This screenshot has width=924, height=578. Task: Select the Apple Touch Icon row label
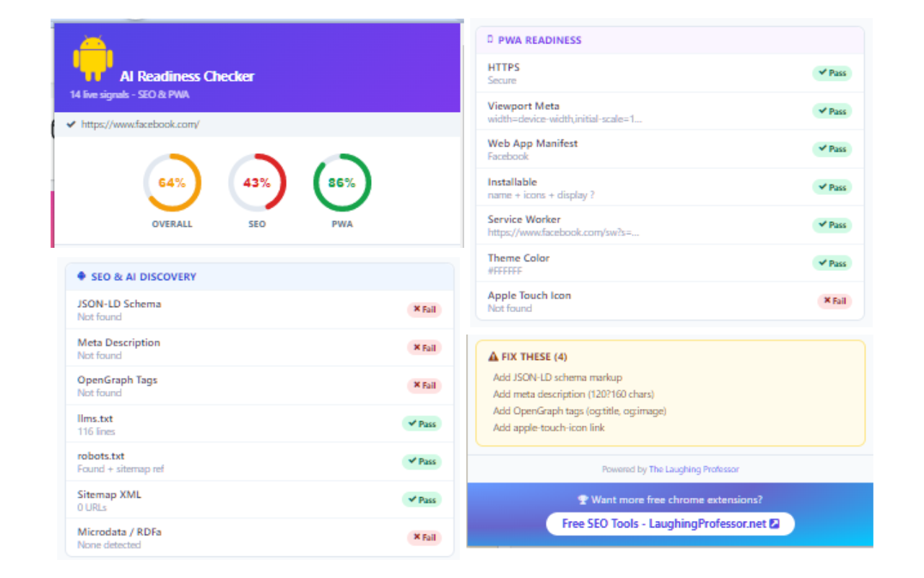click(x=529, y=295)
